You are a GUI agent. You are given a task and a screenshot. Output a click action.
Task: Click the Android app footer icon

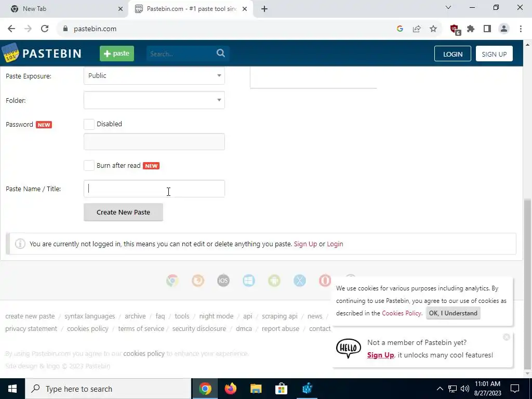tap(274, 281)
